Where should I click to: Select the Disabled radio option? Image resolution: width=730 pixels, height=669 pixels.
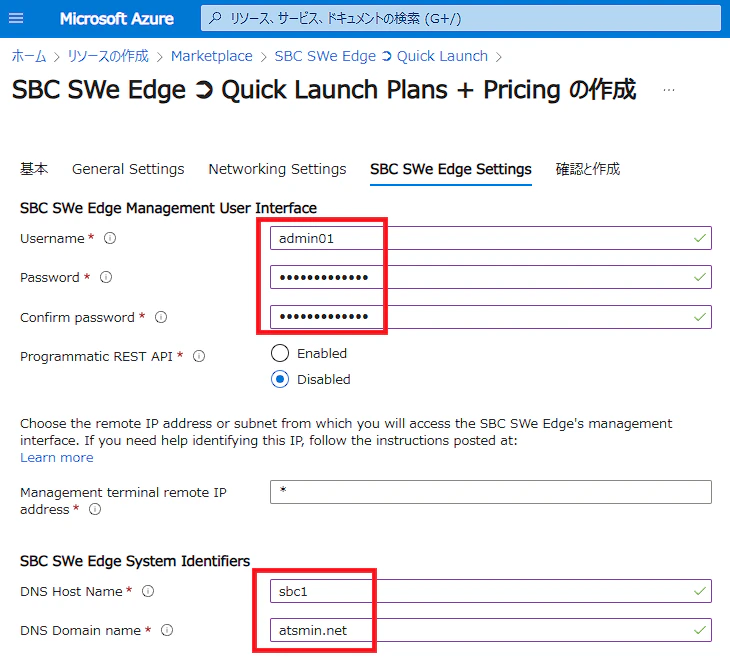[280, 379]
